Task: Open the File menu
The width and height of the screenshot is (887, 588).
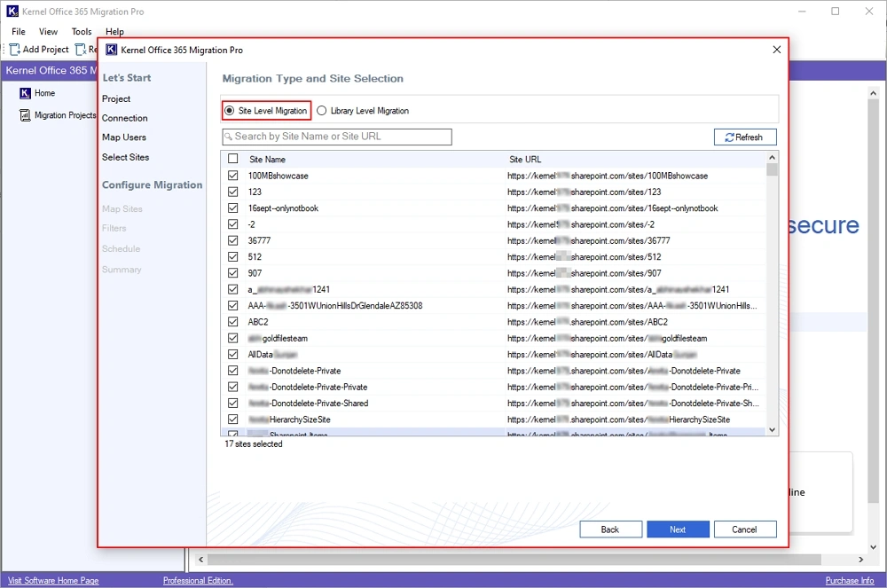Action: point(19,32)
